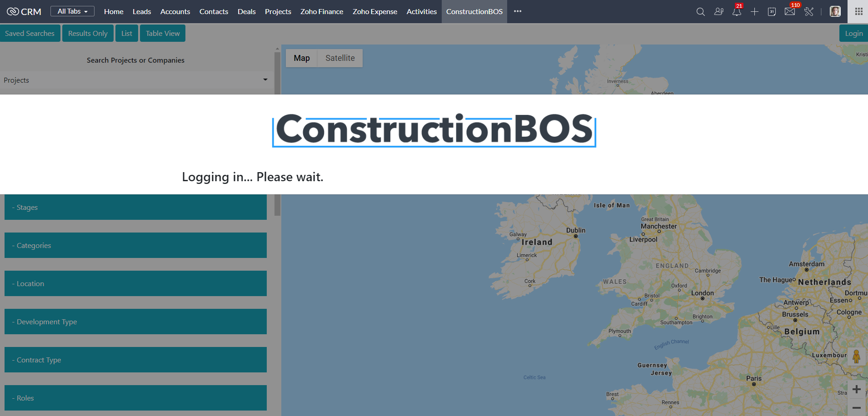Click the Plymouth label on the map
The image size is (868, 416).
click(x=620, y=331)
